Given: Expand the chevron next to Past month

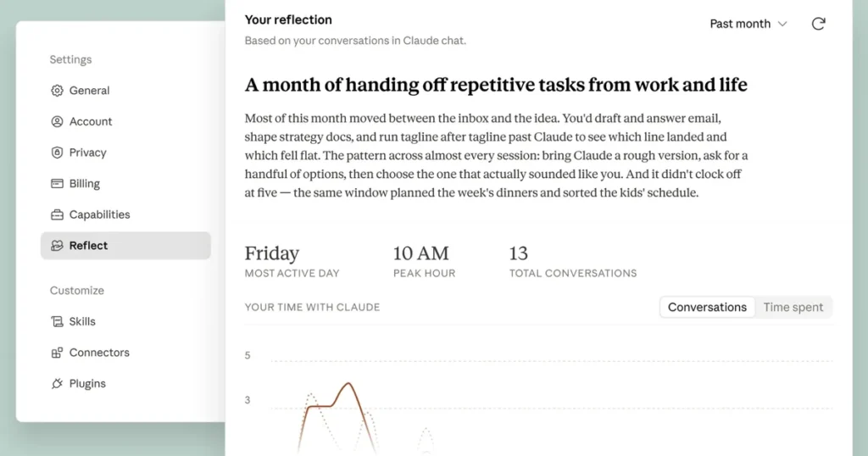Looking at the screenshot, I should point(782,24).
